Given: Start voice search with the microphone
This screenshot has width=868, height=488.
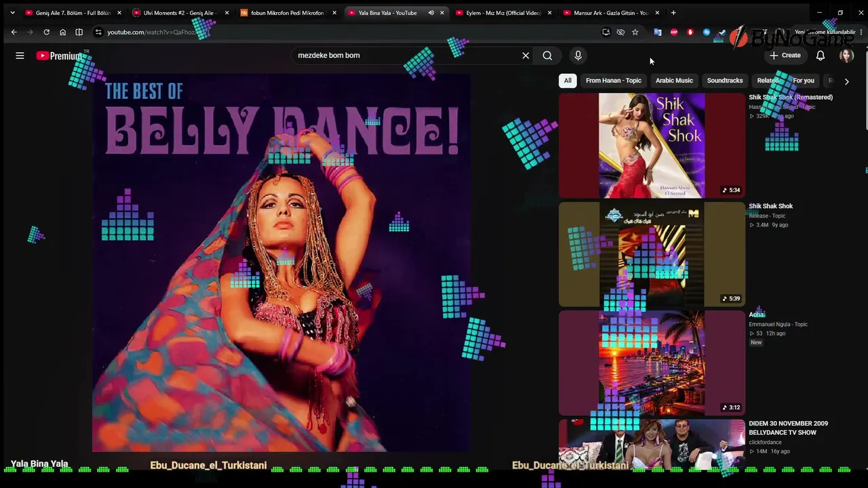Looking at the screenshot, I should [578, 56].
